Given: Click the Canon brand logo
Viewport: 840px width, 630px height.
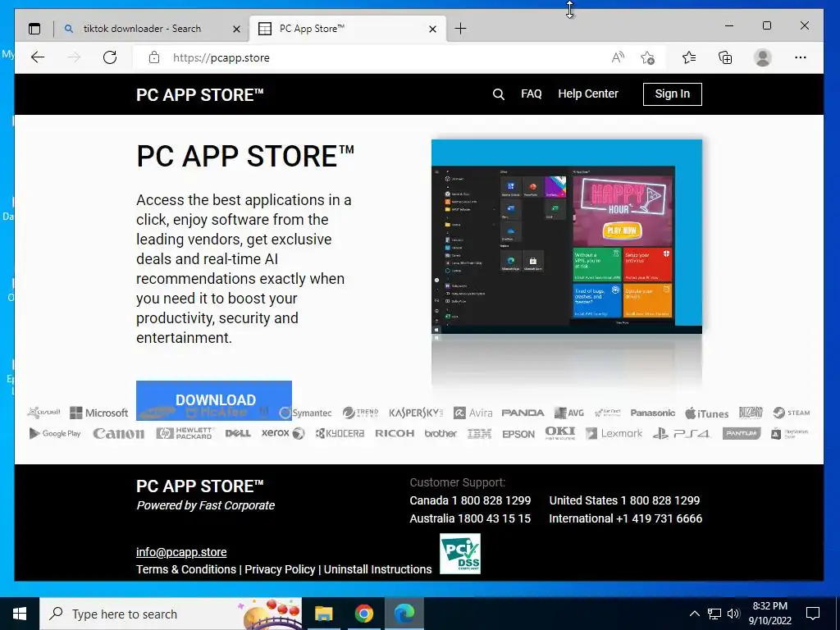Looking at the screenshot, I should 118,433.
